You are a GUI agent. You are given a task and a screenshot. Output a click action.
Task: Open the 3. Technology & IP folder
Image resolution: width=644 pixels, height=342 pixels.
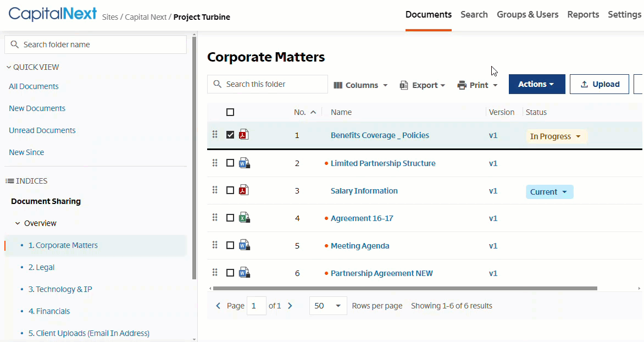coord(60,289)
